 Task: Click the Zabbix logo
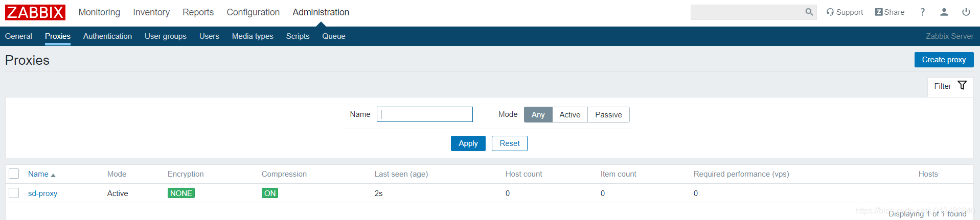pyautogui.click(x=35, y=12)
